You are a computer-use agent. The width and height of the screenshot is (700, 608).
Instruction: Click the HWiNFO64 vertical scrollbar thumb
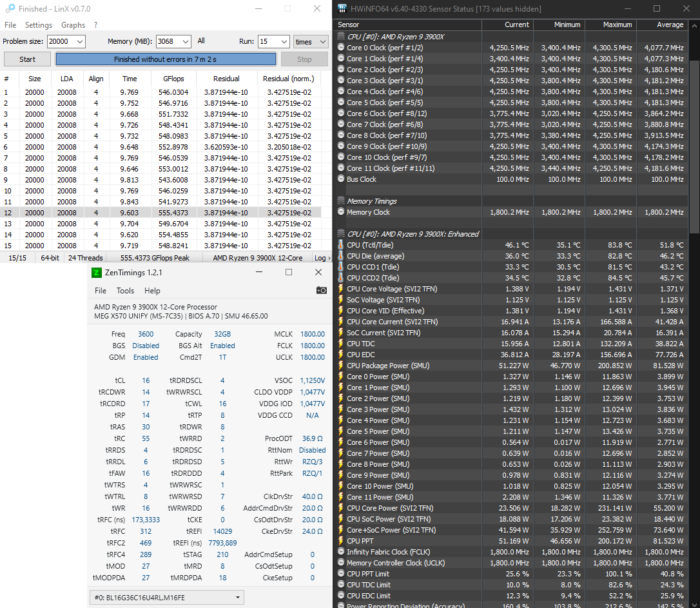coord(695,147)
